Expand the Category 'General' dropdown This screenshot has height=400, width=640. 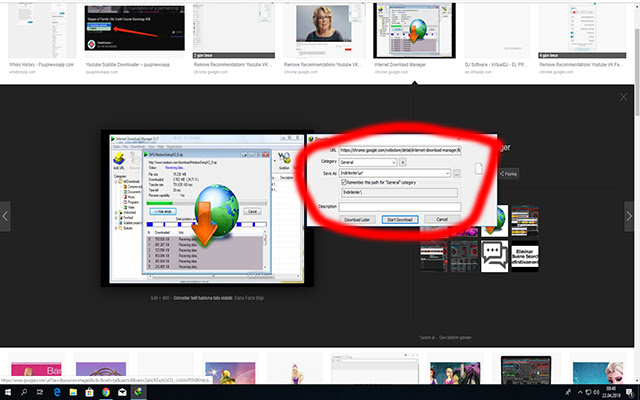tap(393, 160)
